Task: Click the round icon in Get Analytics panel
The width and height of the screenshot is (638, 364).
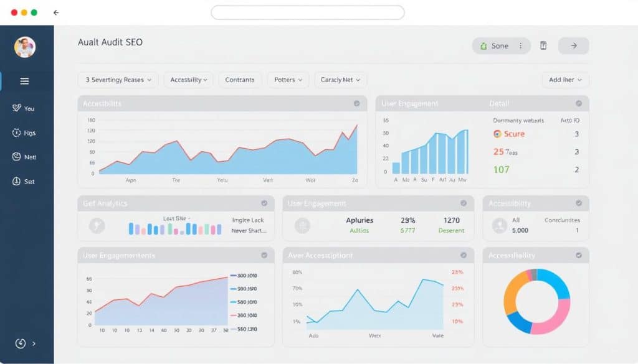Action: pos(97,225)
